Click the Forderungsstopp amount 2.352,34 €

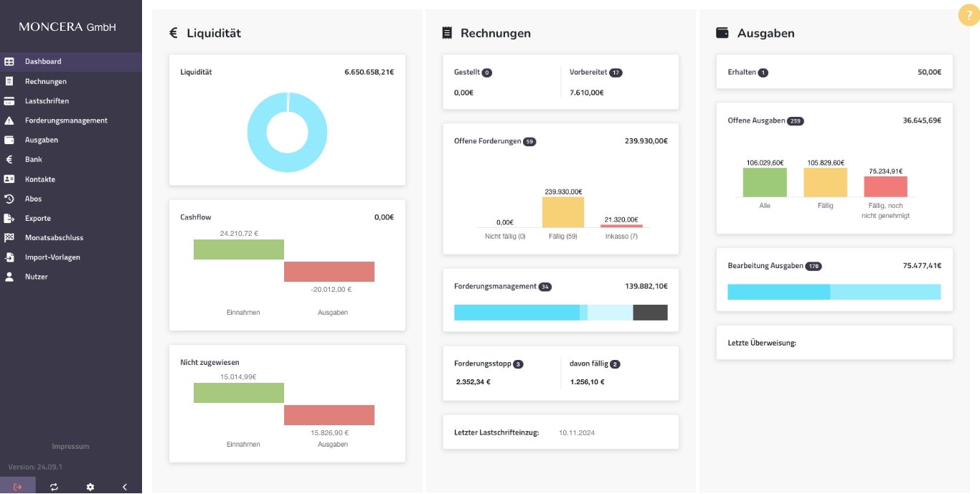coord(473,381)
